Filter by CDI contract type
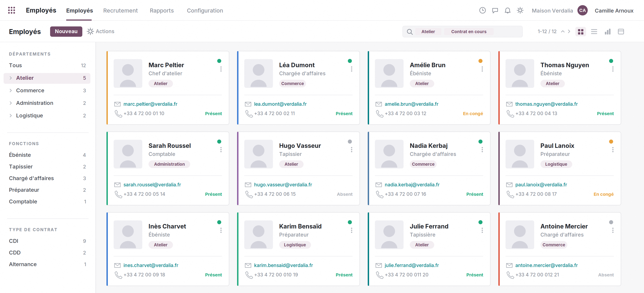 pos(47,241)
